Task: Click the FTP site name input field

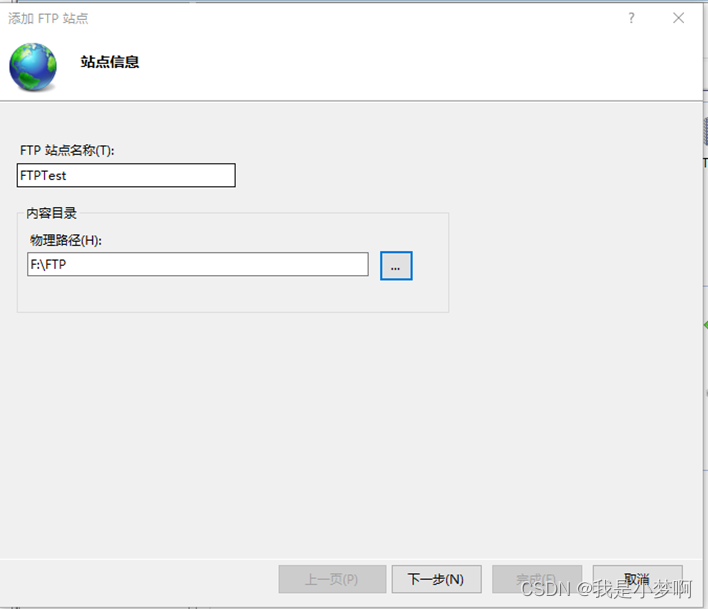Action: 126,175
